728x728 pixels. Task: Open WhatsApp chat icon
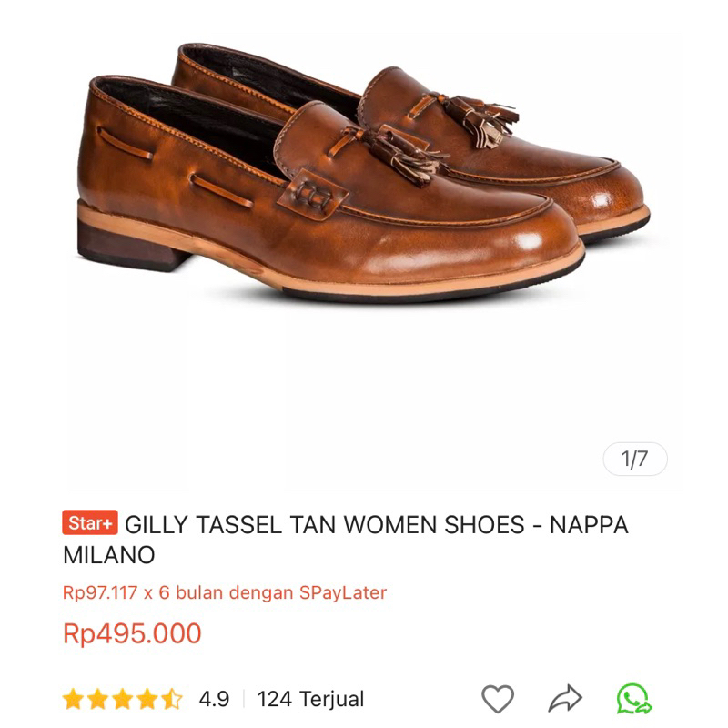tap(633, 699)
